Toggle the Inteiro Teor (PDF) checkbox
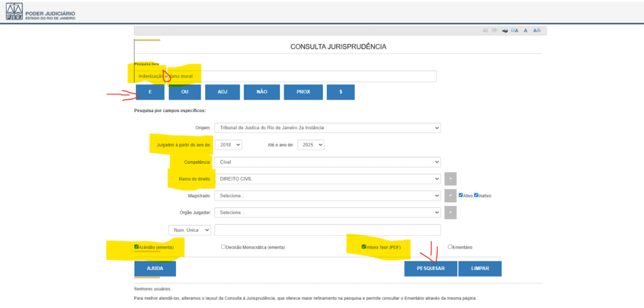Viewport: 644px width, 308px height. click(x=364, y=247)
